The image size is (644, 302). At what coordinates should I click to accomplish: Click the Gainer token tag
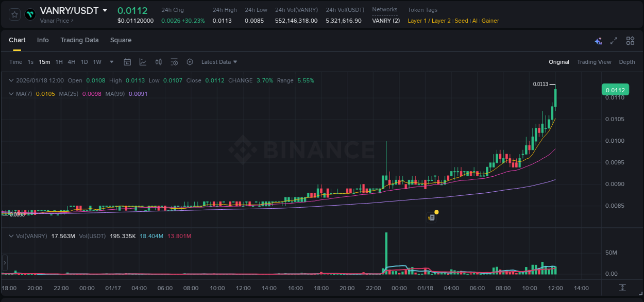point(490,21)
